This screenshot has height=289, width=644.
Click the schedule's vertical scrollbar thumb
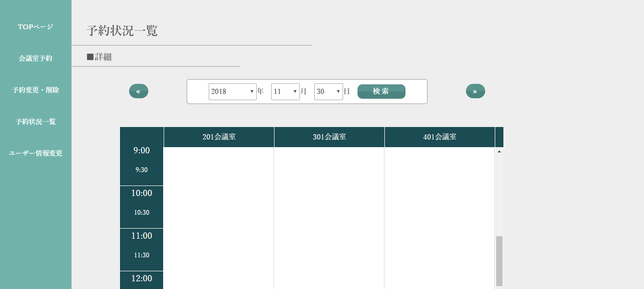(499, 261)
